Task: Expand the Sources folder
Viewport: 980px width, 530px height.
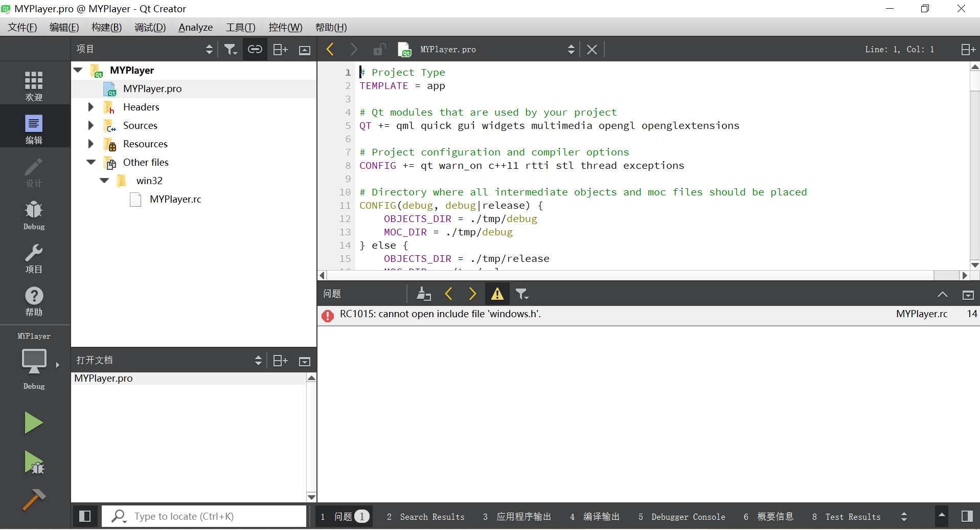Action: pos(91,125)
